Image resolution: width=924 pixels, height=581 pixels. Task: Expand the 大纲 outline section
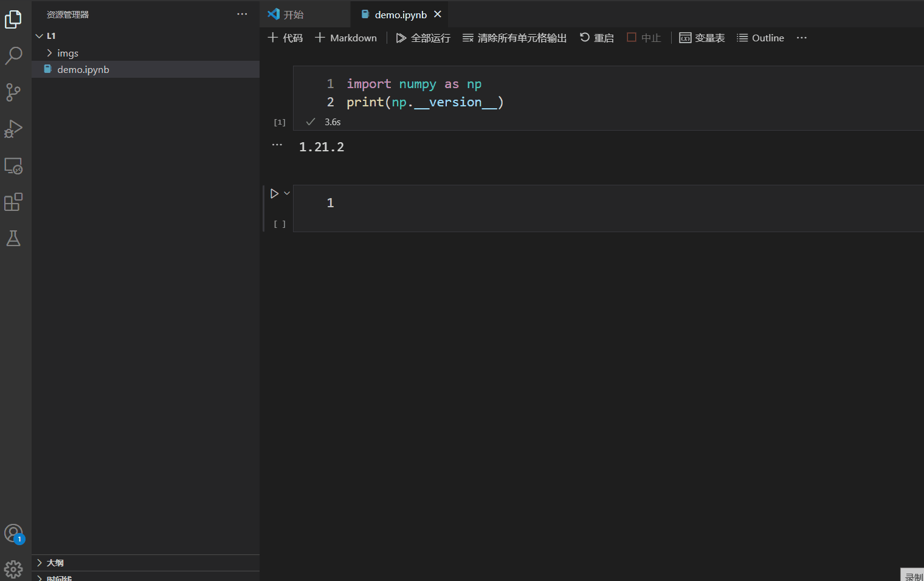(145, 563)
